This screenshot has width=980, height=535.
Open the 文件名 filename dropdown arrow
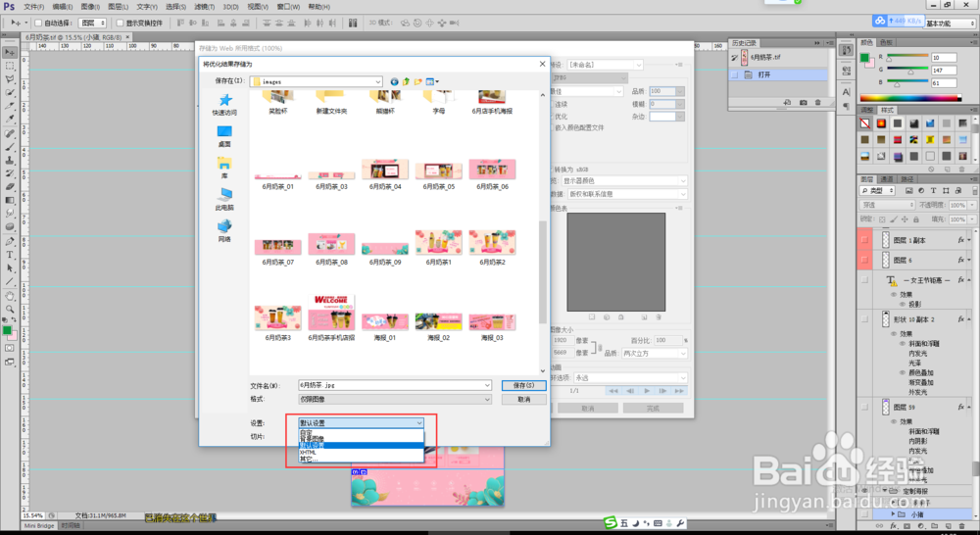[x=487, y=386]
